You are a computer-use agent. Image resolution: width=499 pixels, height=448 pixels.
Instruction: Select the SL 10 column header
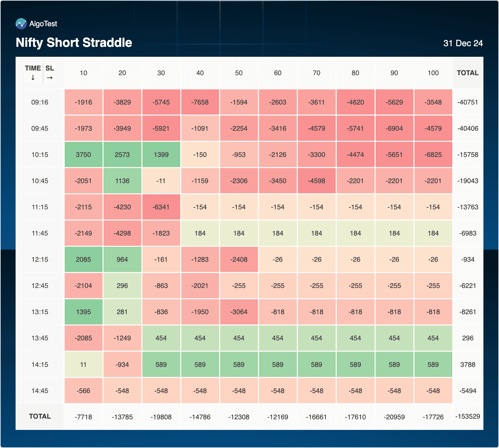click(83, 73)
